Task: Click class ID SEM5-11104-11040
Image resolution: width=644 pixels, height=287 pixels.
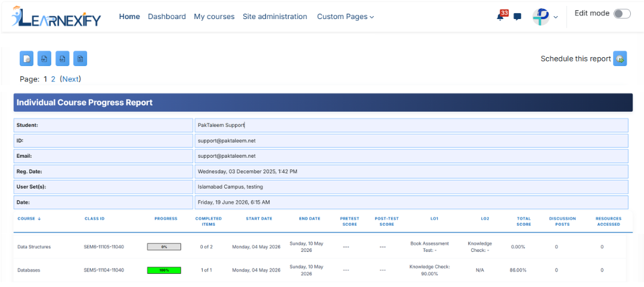Action: point(104,270)
